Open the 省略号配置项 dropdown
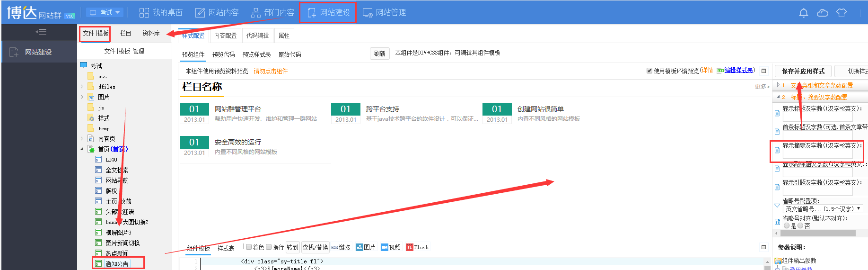868x270 pixels. tap(823, 209)
